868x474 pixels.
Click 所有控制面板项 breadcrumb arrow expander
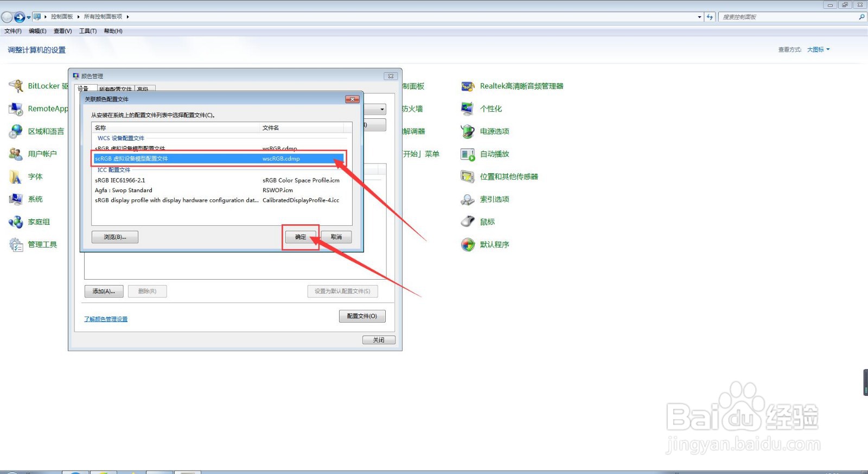[x=127, y=17]
